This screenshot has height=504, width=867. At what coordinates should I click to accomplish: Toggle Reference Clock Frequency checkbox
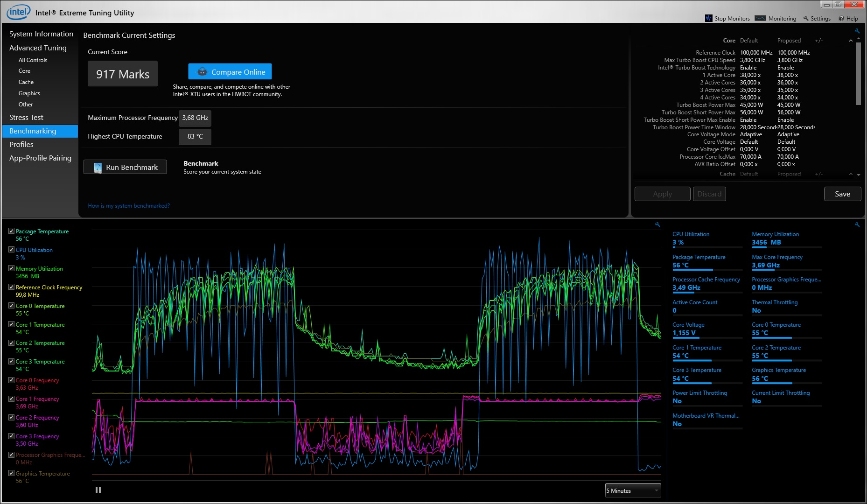click(11, 287)
